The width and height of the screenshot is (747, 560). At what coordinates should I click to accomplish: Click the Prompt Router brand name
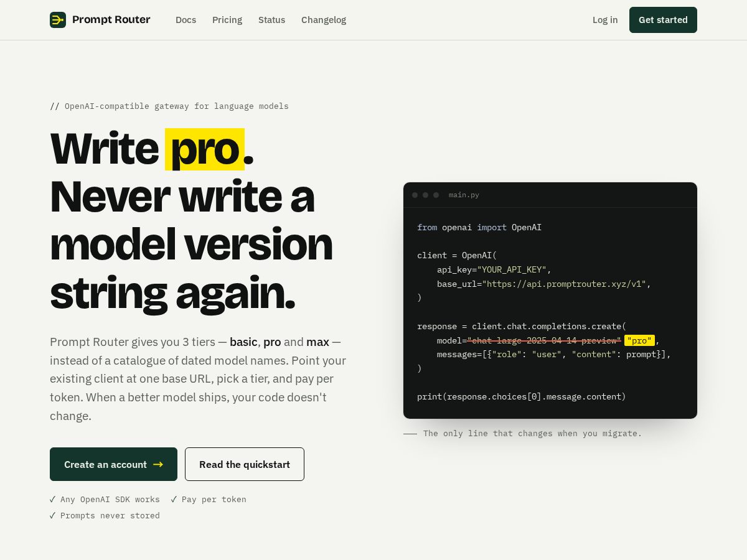tap(111, 20)
